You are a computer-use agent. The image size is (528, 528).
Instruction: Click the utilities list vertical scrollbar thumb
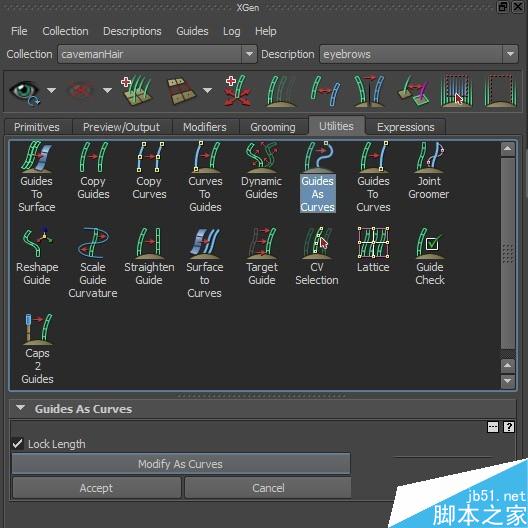(x=508, y=253)
